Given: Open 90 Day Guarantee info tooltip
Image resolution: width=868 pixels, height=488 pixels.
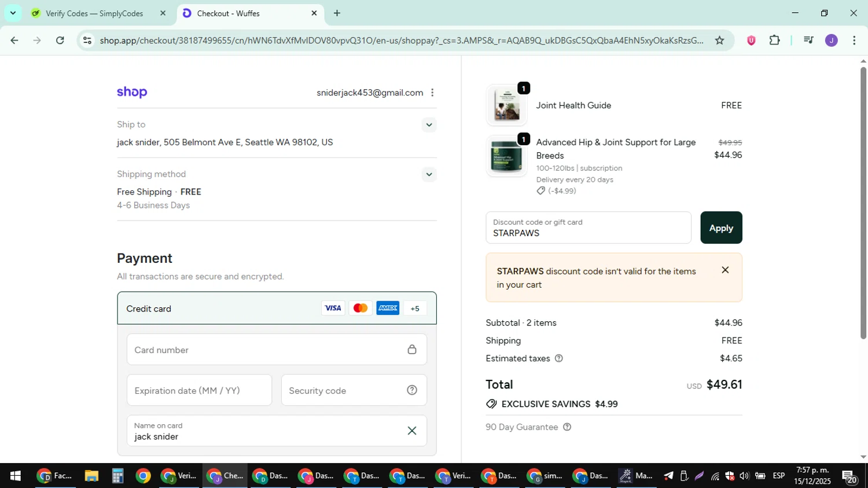Looking at the screenshot, I should point(567,427).
